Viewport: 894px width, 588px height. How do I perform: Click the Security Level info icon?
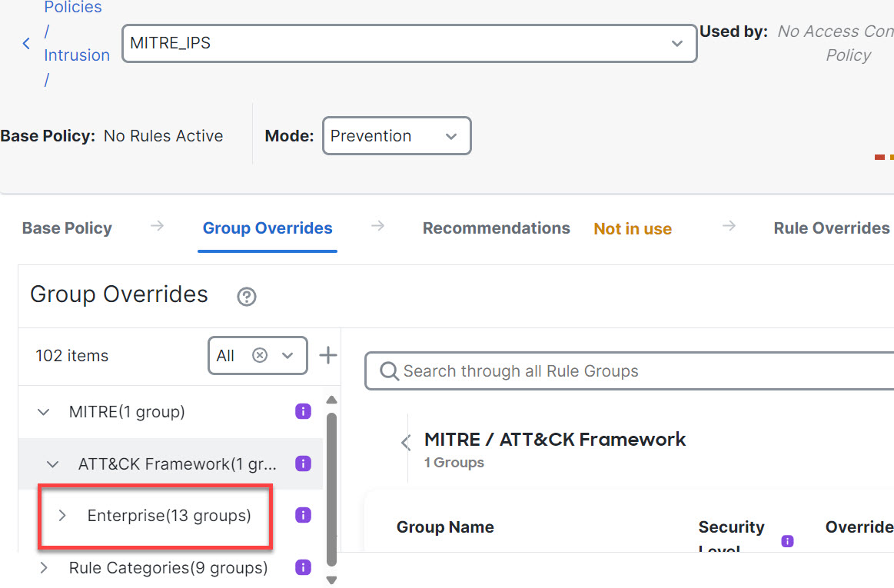787,541
